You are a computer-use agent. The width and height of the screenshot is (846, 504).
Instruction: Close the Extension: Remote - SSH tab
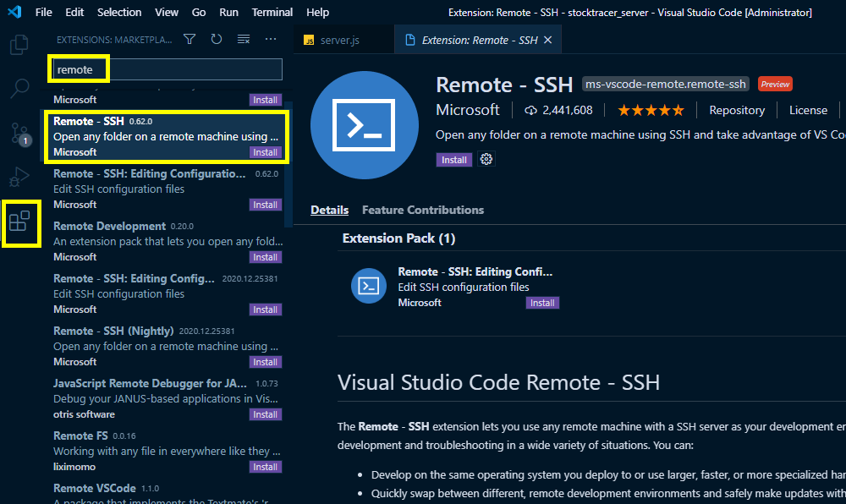(547, 40)
